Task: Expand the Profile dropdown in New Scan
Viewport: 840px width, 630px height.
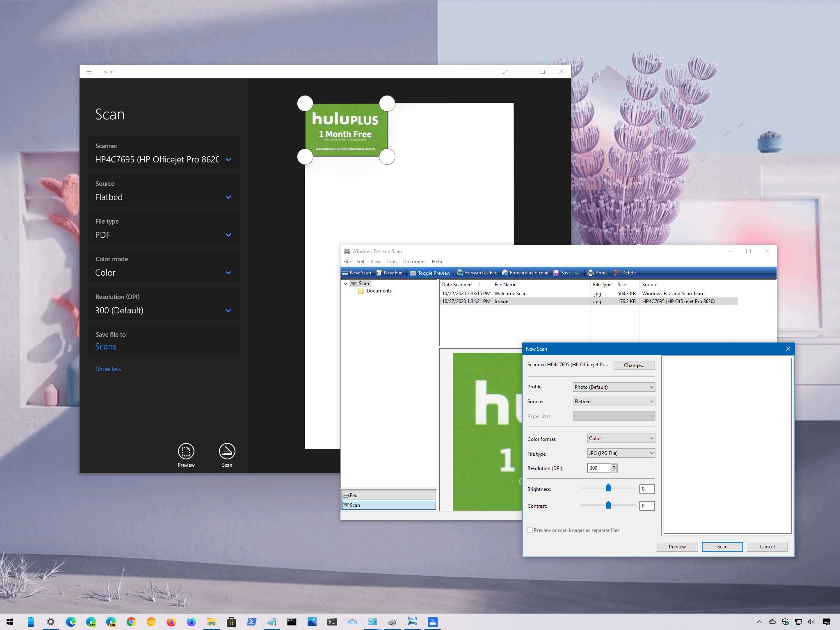Action: pyautogui.click(x=650, y=386)
